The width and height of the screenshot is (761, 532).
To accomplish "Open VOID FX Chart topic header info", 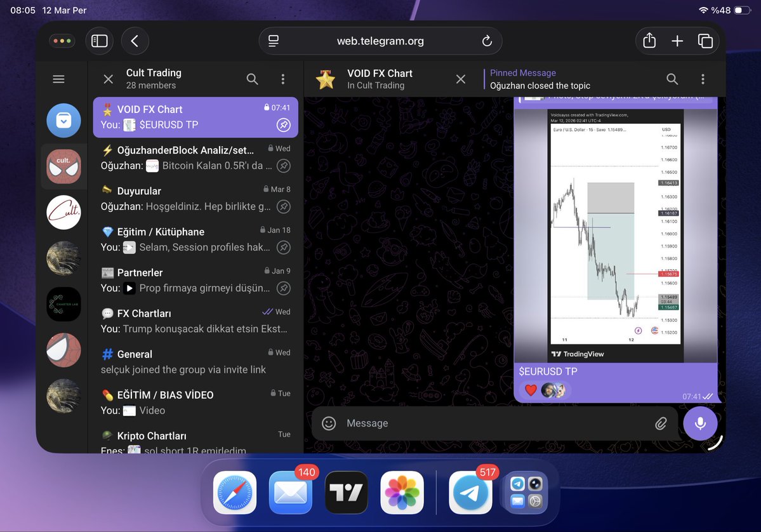I will click(x=380, y=79).
